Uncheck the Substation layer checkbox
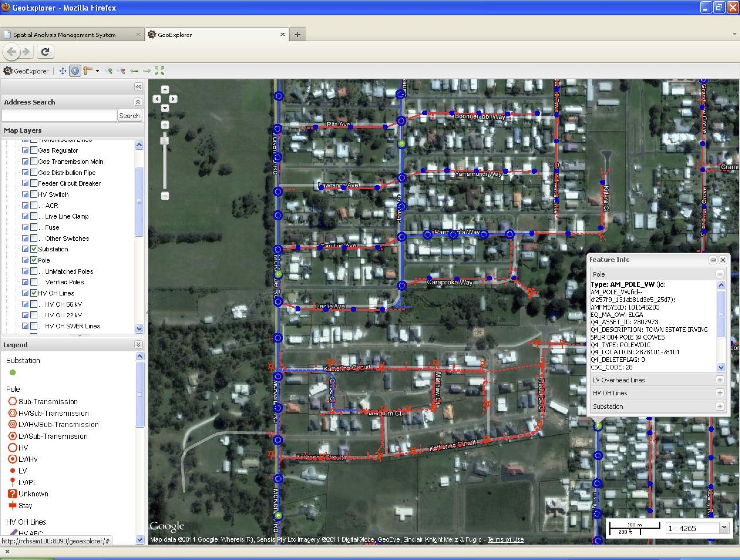The width and height of the screenshot is (740, 560). point(34,249)
